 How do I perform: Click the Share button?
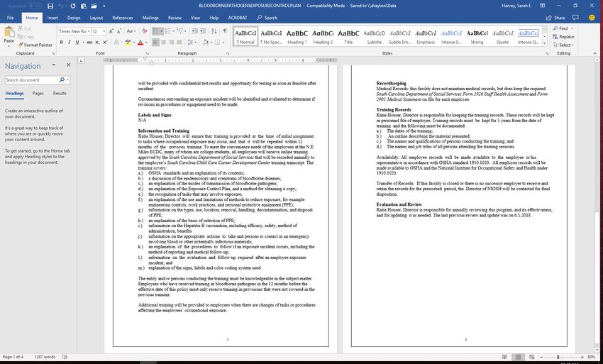tap(555, 17)
